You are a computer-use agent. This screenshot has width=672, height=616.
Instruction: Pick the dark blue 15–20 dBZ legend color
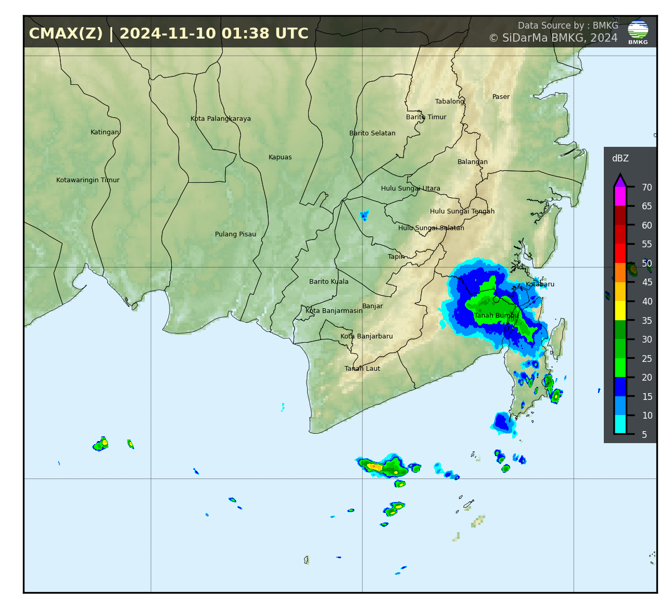point(620,387)
